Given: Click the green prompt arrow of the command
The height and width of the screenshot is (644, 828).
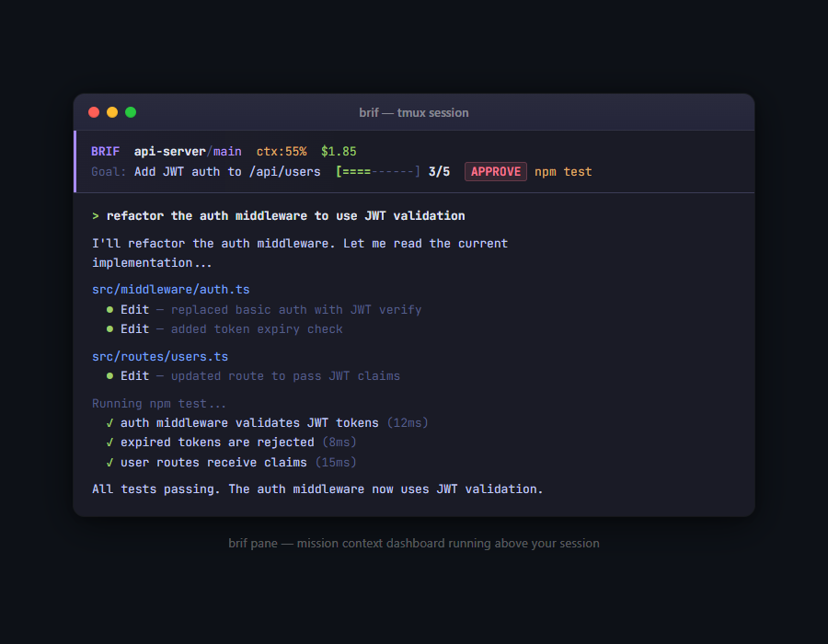Looking at the screenshot, I should pyautogui.click(x=96, y=216).
